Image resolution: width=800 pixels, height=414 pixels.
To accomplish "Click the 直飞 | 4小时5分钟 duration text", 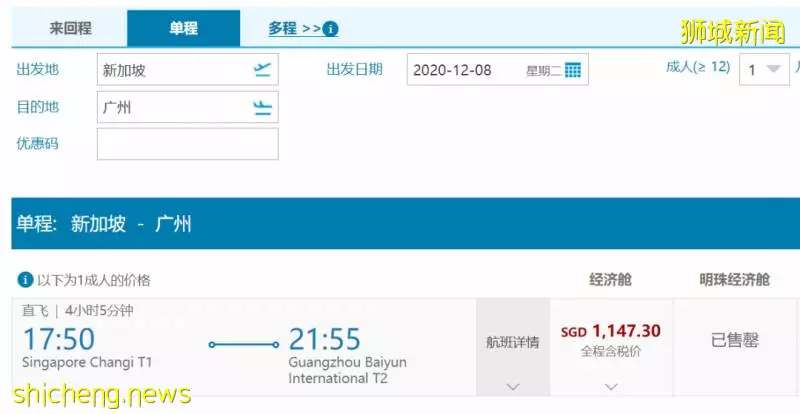I will click(x=78, y=310).
